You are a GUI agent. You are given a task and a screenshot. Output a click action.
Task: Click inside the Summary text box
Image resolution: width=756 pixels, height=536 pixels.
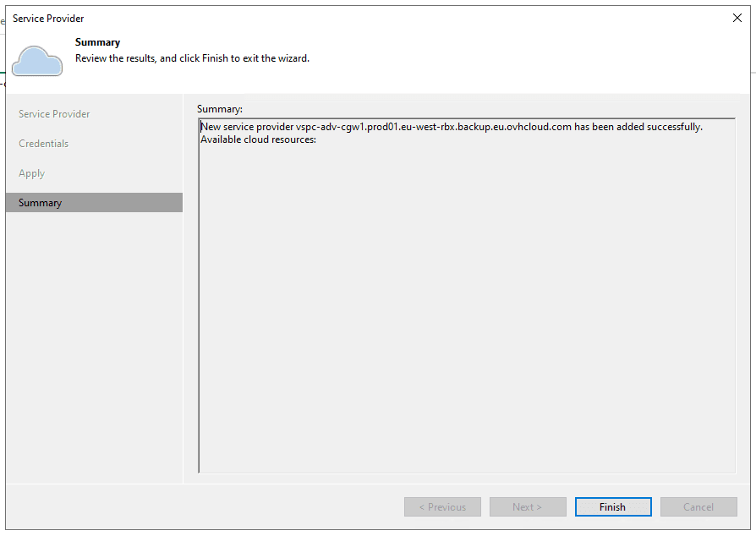[467, 295]
